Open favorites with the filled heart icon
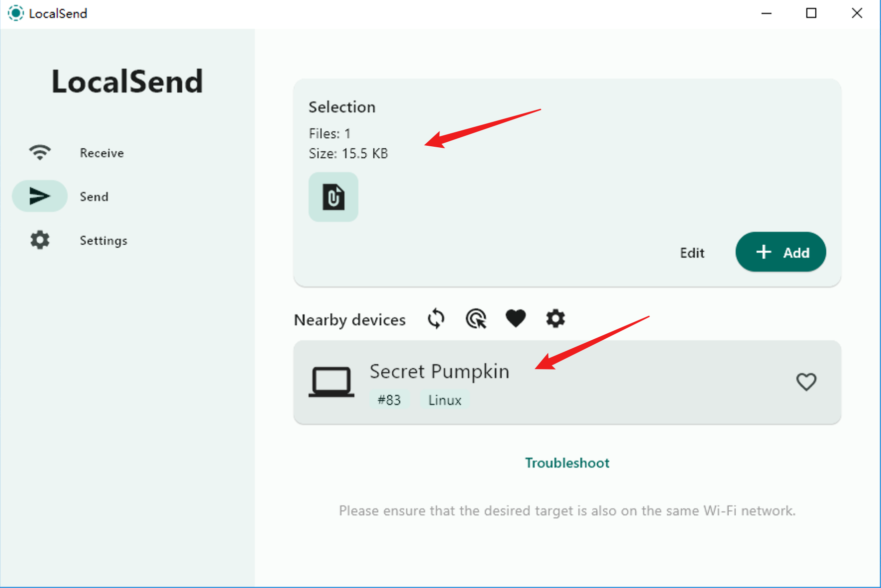This screenshot has height=588, width=881. [x=515, y=318]
